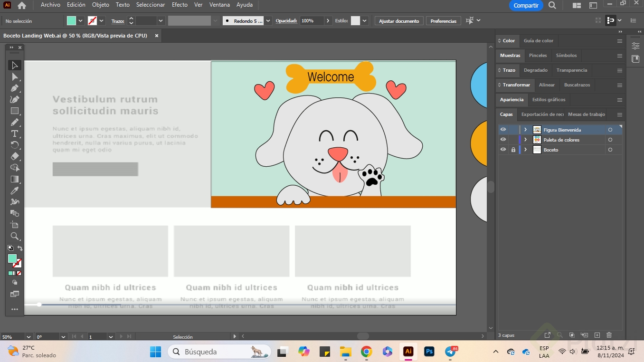This screenshot has height=362, width=644.
Task: Open the Efecto menu
Action: (180, 5)
